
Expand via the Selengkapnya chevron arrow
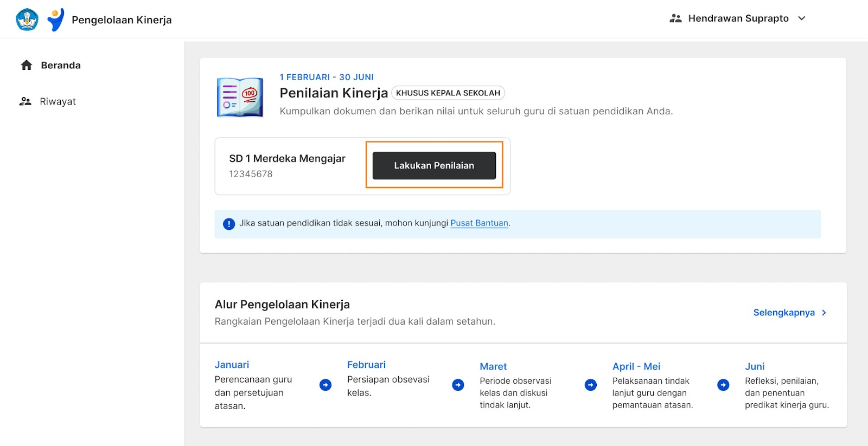tap(824, 313)
